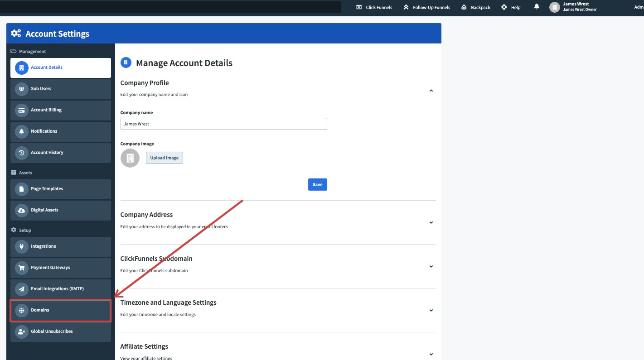The height and width of the screenshot is (360, 644).
Task: Click the Assets section archive icon
Action: (14, 173)
